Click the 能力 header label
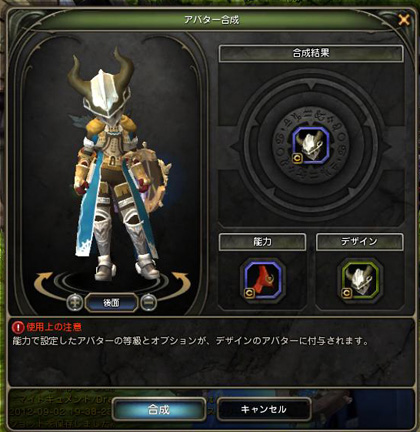420x432 pixels. coord(262,242)
